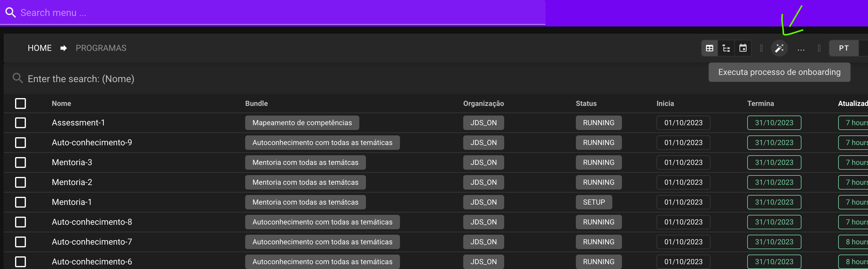The height and width of the screenshot is (269, 868).
Task: Click the Nome search magnifier icon
Action: tap(17, 78)
